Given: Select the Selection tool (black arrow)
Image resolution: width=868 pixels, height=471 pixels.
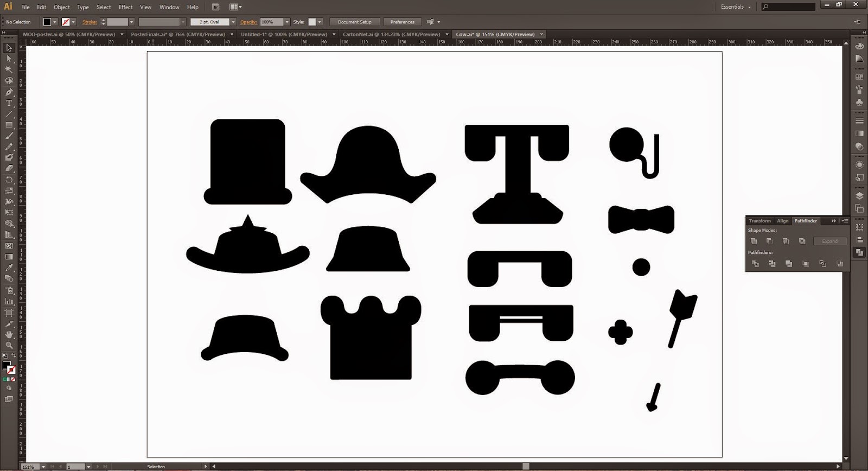Looking at the screenshot, I should coord(9,48).
